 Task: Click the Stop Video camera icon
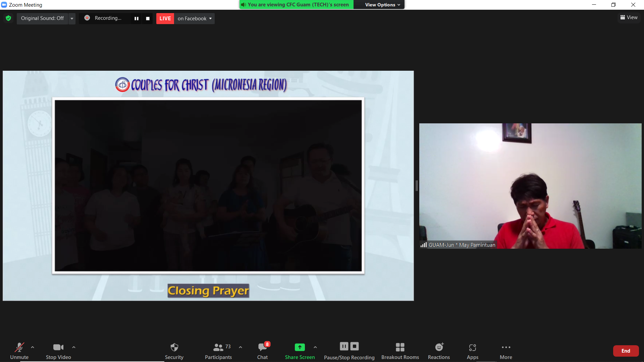pos(58,347)
